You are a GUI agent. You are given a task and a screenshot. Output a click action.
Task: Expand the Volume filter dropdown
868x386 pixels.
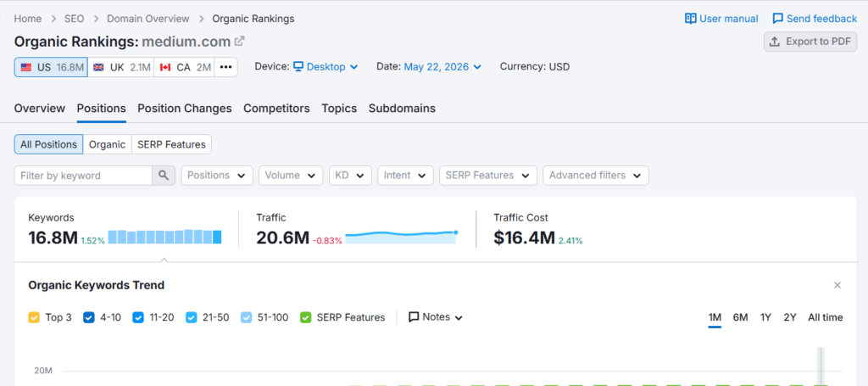[291, 176]
